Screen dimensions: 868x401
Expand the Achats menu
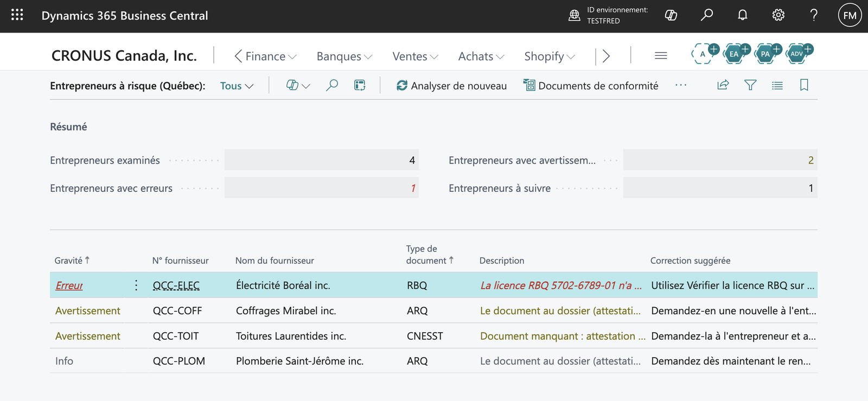[x=481, y=56]
